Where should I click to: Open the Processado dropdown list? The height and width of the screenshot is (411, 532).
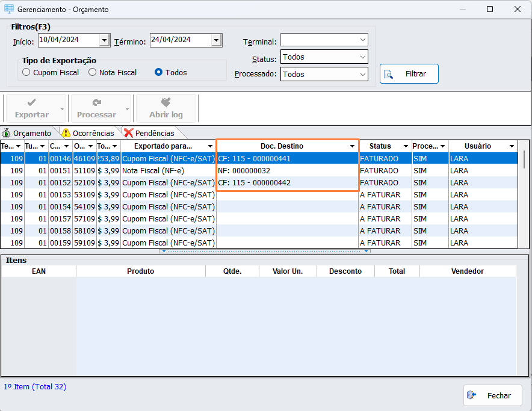click(x=362, y=75)
